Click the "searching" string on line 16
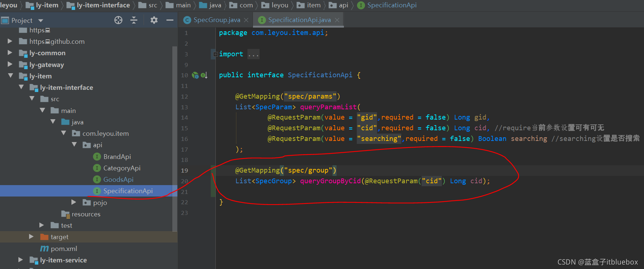Image resolution: width=644 pixels, height=269 pixels. click(x=379, y=138)
